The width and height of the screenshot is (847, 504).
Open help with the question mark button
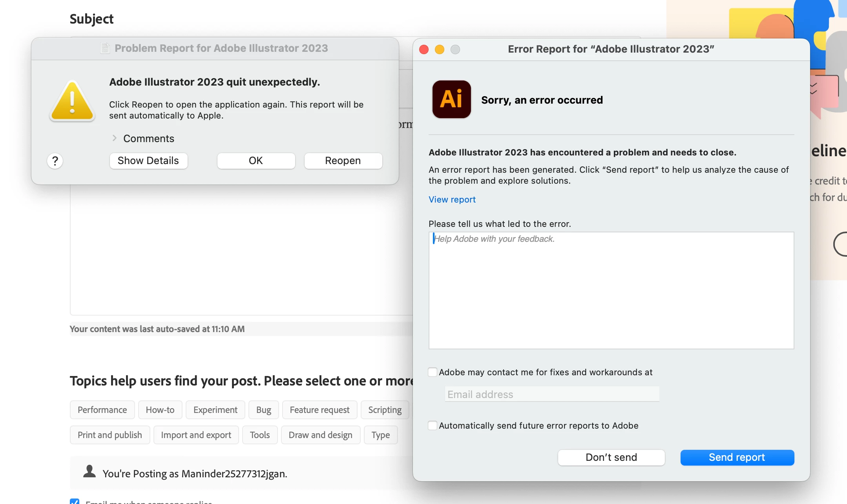[55, 161]
